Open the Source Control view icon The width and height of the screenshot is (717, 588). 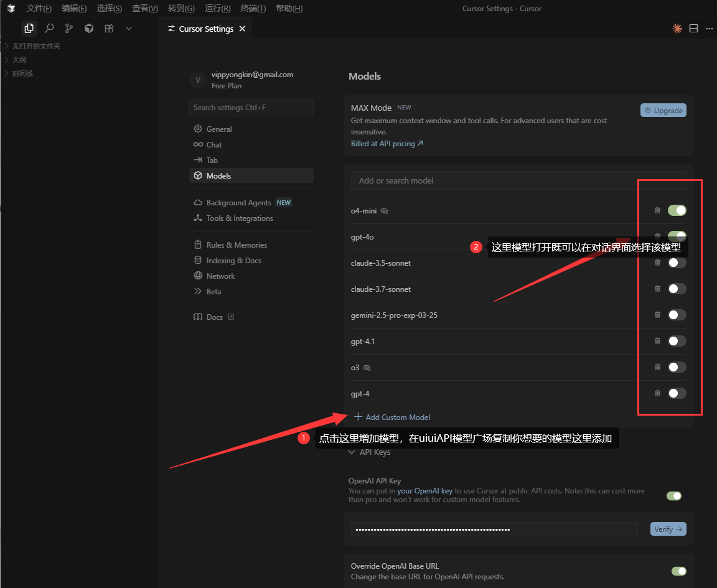[x=69, y=29]
